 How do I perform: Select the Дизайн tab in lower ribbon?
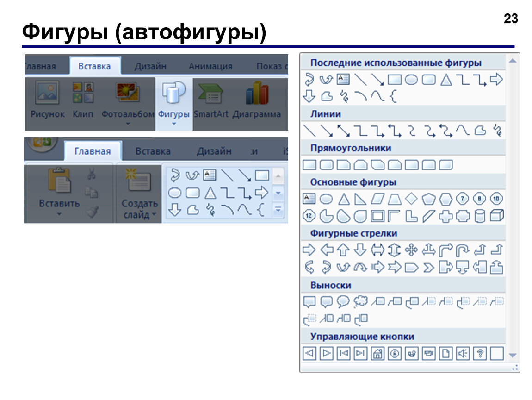click(x=214, y=151)
